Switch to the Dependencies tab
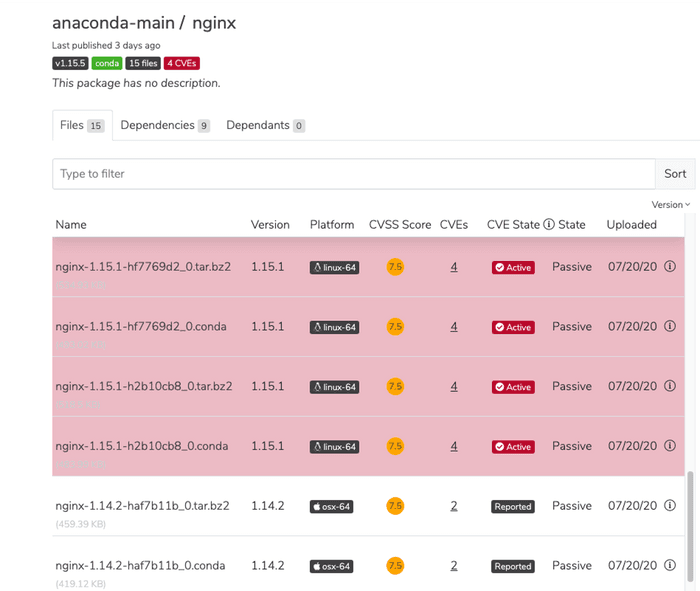 coord(165,125)
